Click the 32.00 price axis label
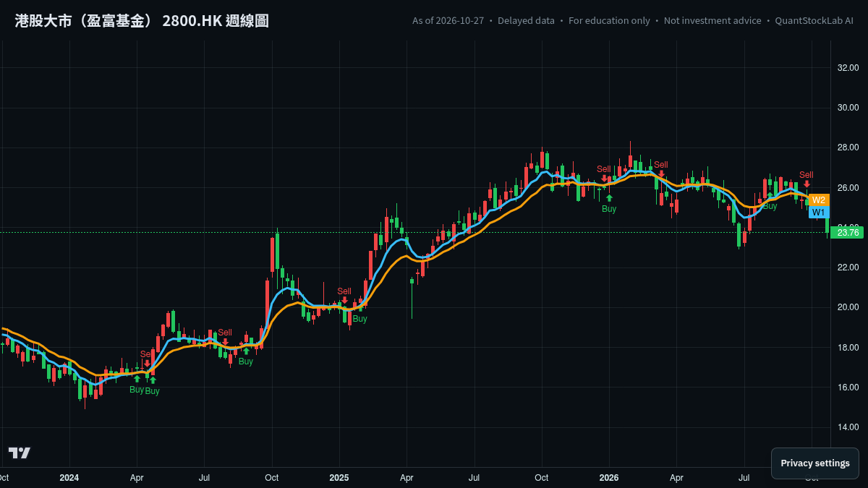This screenshot has width=868, height=488. pyautogui.click(x=847, y=68)
